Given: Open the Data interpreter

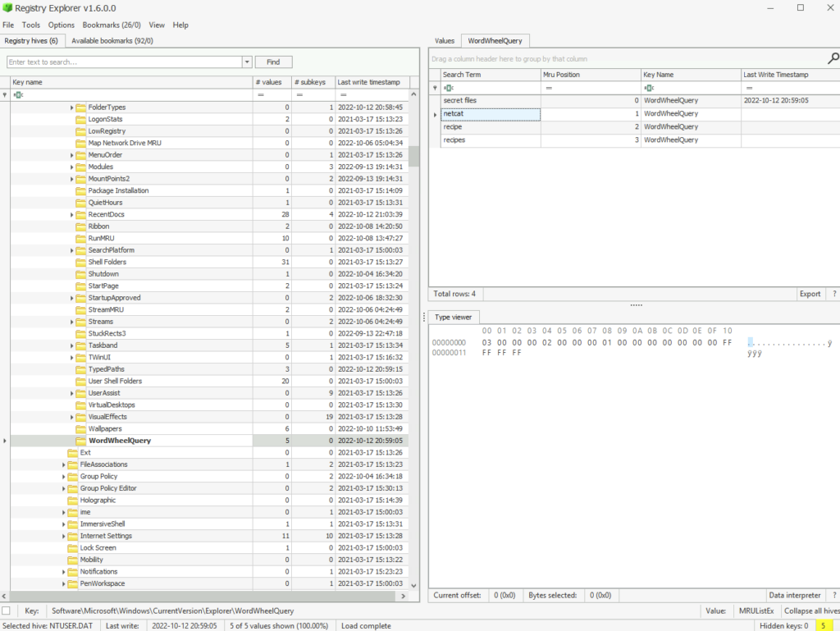Looking at the screenshot, I should point(794,595).
